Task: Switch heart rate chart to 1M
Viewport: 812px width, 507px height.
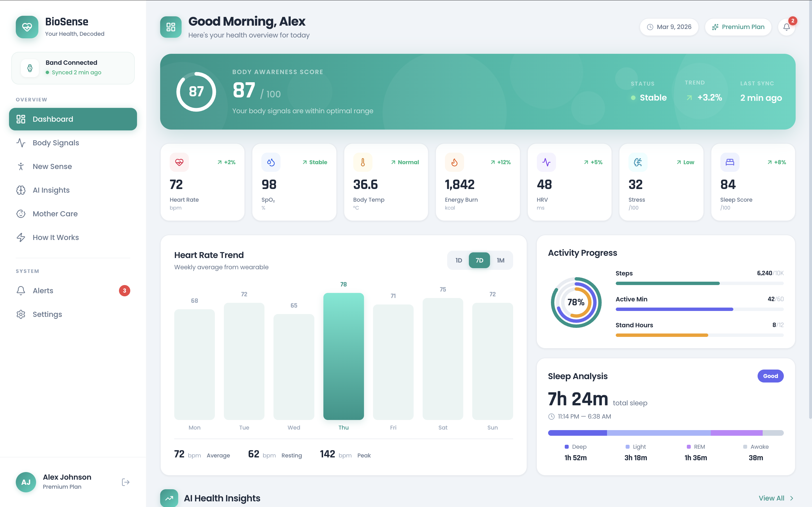Action: (x=500, y=260)
